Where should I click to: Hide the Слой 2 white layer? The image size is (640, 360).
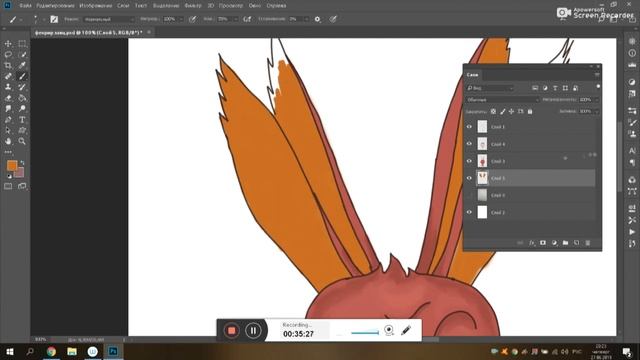pos(469,212)
